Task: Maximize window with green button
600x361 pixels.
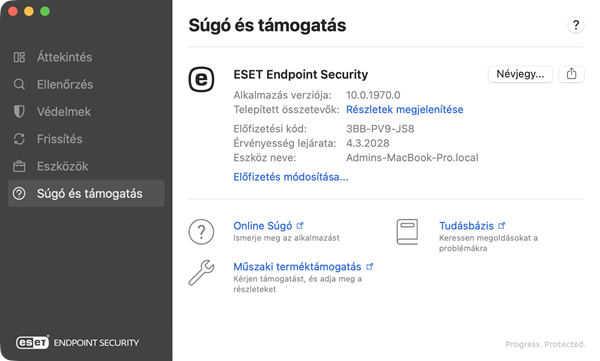Action: [45, 11]
